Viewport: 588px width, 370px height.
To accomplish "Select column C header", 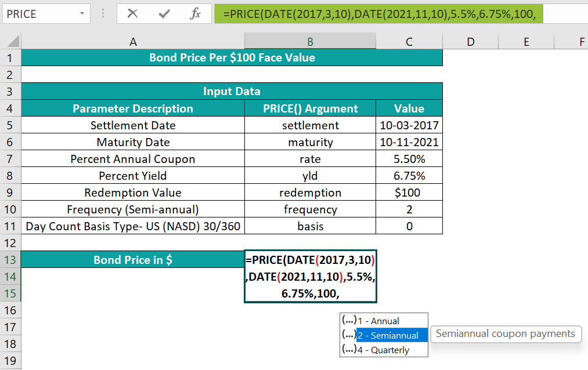I will (x=409, y=41).
